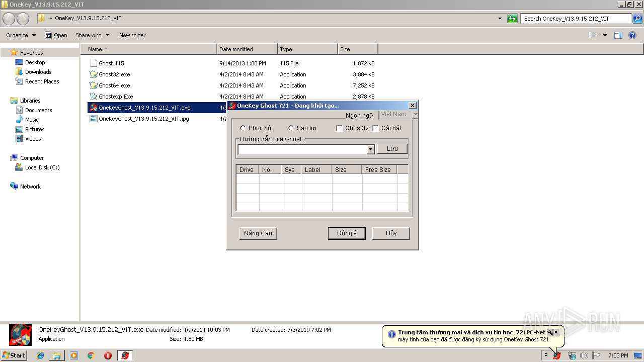The image size is (644, 362).
Task: Open Opera from the taskbar
Action: tap(108, 355)
